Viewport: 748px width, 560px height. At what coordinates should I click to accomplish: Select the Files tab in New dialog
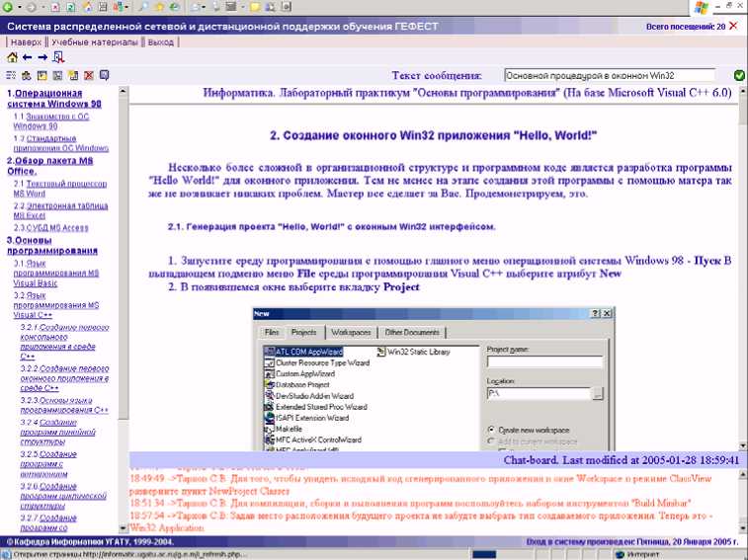pos(272,332)
